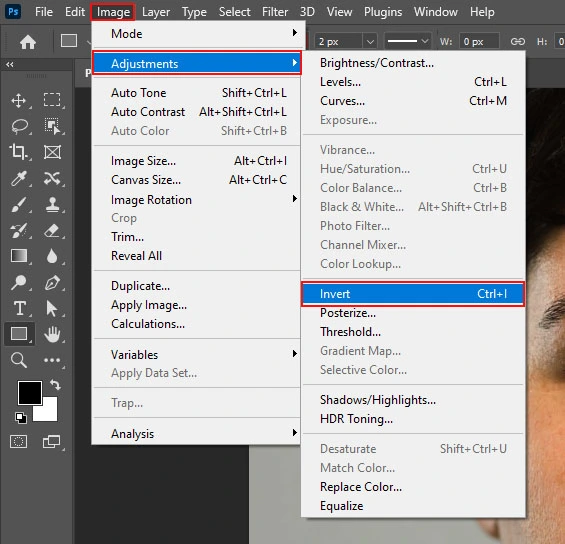Click the white background color swatch

[x=49, y=413]
